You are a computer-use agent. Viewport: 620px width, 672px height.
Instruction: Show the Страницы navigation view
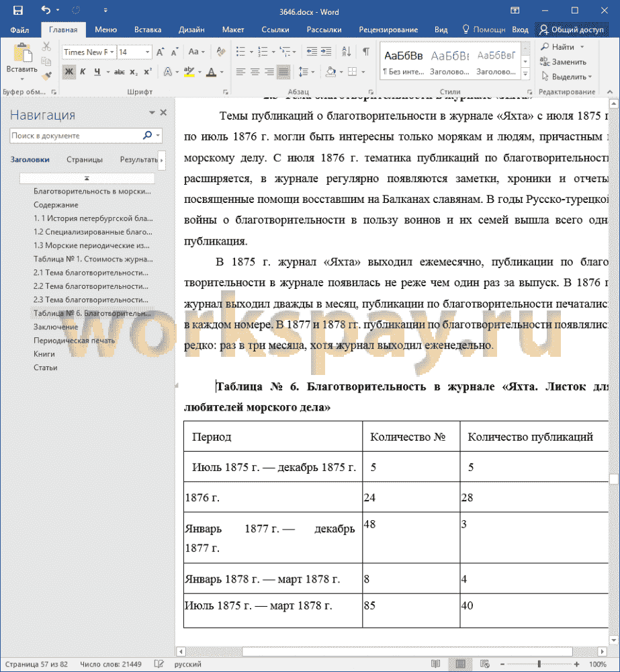click(x=85, y=159)
